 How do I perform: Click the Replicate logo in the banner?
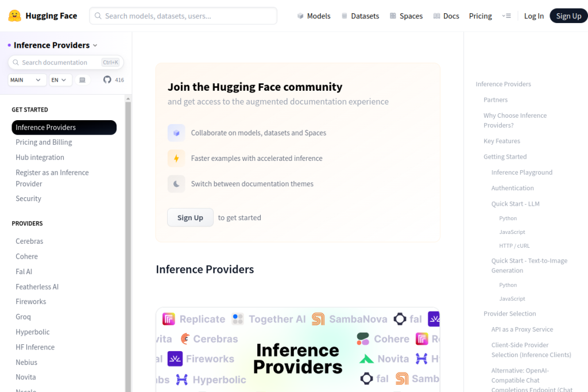point(169,319)
